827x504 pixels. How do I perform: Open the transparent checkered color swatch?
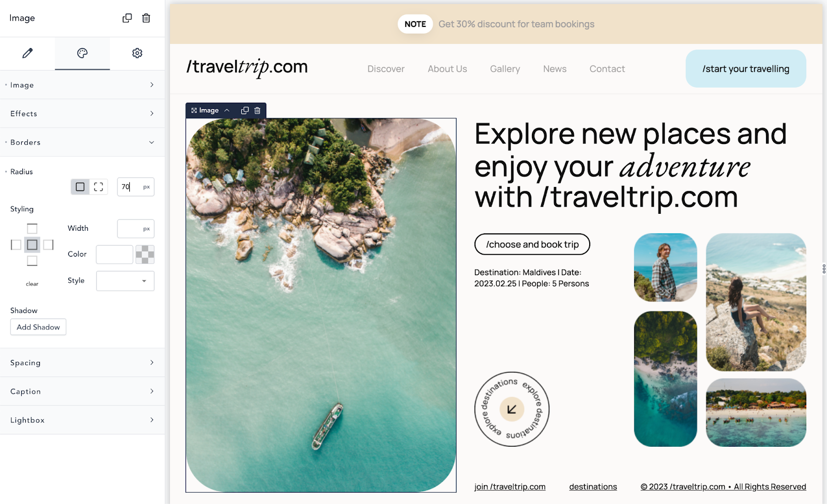(x=145, y=255)
